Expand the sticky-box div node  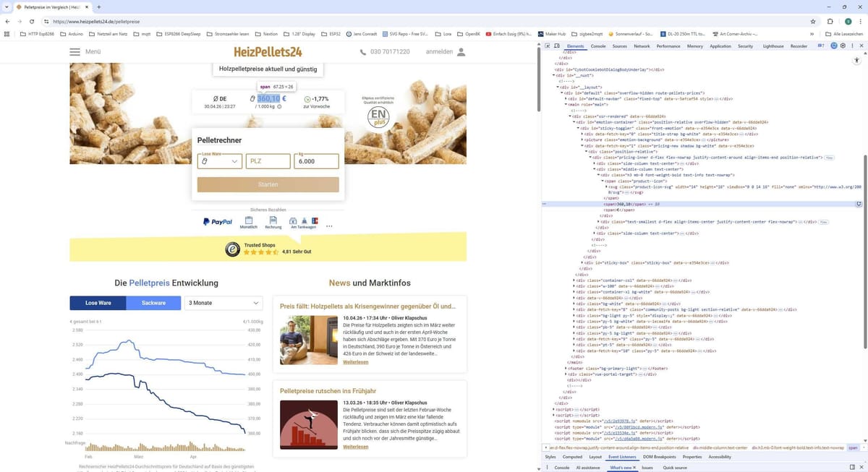(582, 262)
